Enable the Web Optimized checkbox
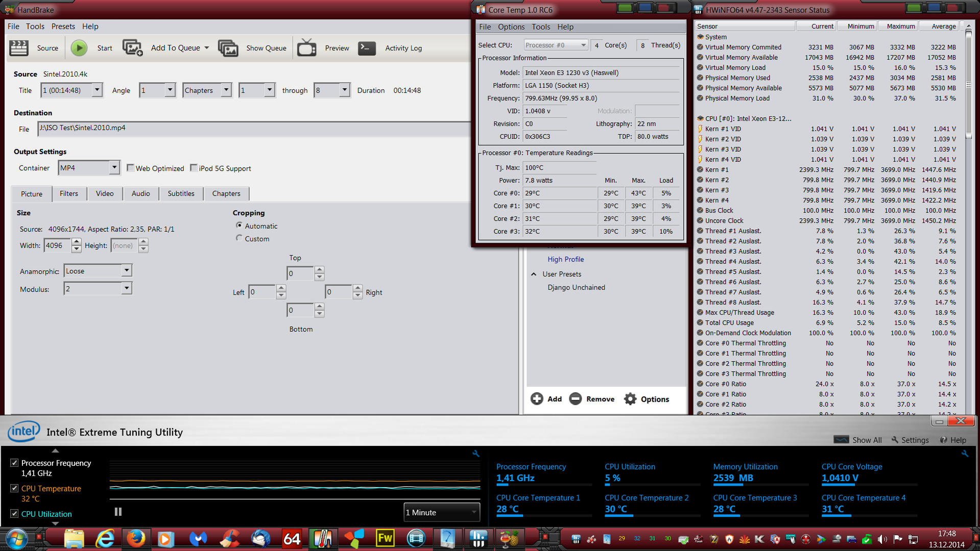 pyautogui.click(x=130, y=167)
